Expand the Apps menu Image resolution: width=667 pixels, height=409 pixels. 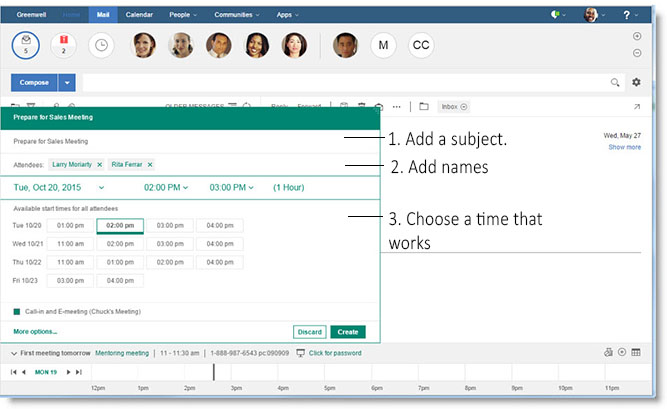tap(288, 14)
